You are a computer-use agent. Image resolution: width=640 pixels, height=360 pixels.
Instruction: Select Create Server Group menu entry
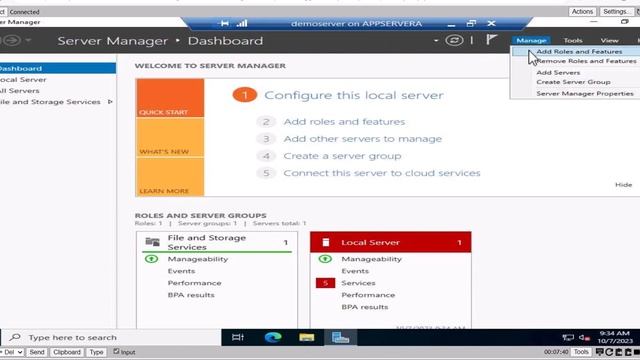pyautogui.click(x=573, y=82)
